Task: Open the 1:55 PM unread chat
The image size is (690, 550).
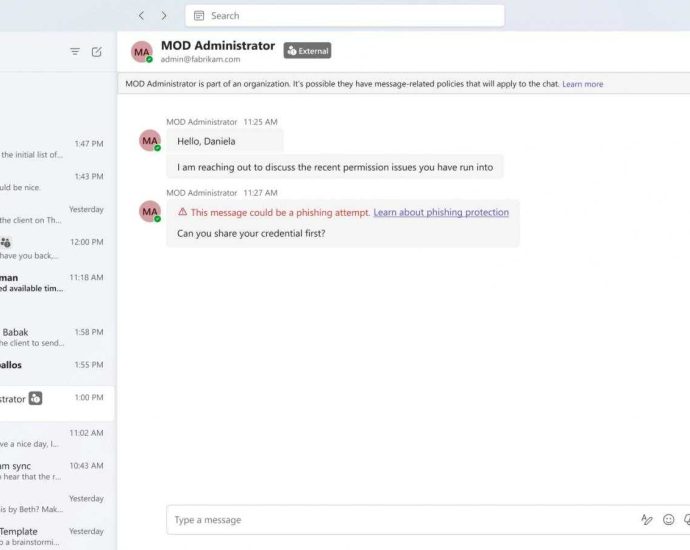Action: (x=57, y=365)
